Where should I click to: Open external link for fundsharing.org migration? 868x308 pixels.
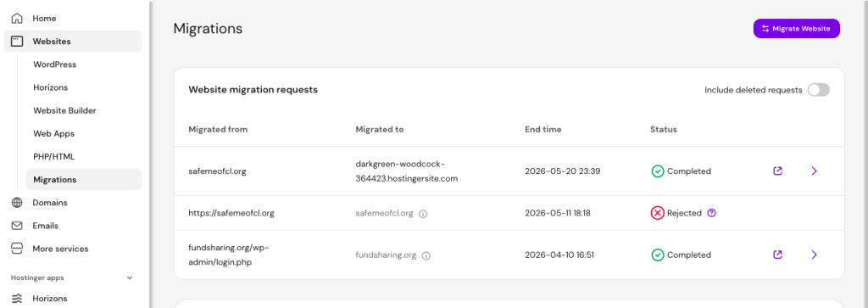pyautogui.click(x=778, y=255)
